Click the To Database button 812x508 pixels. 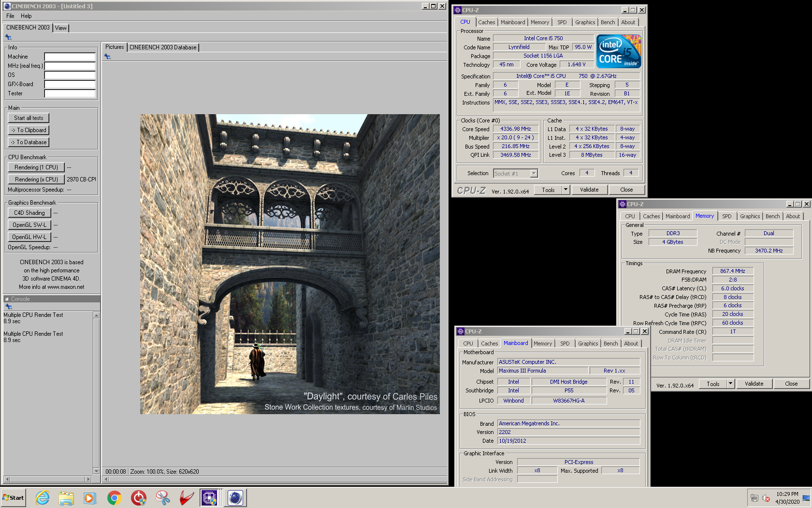(x=29, y=142)
